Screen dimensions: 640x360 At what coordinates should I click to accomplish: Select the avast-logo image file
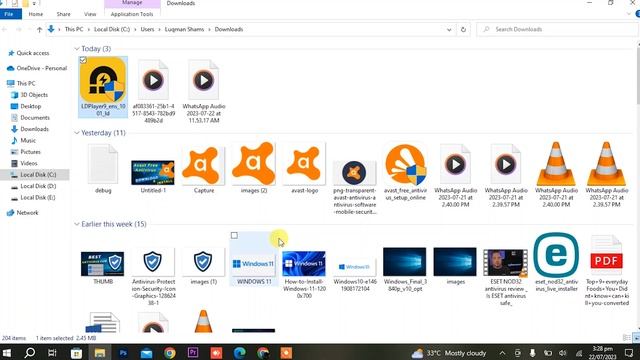304,164
